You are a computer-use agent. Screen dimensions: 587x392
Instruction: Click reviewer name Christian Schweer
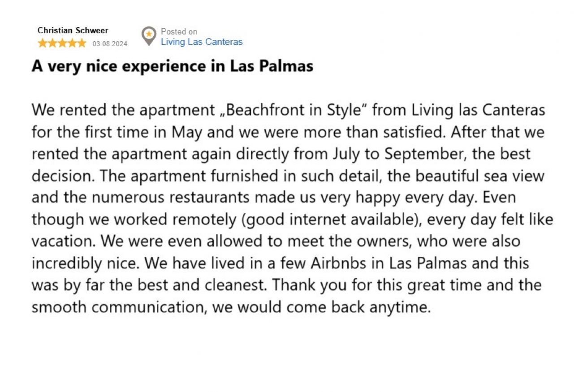(x=73, y=30)
